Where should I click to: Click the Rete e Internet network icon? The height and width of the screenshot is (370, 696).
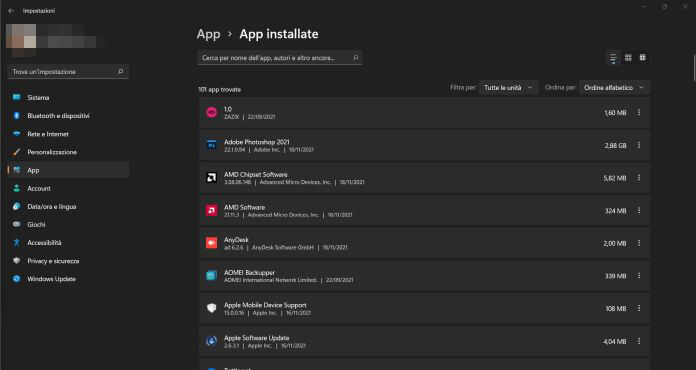click(x=17, y=134)
